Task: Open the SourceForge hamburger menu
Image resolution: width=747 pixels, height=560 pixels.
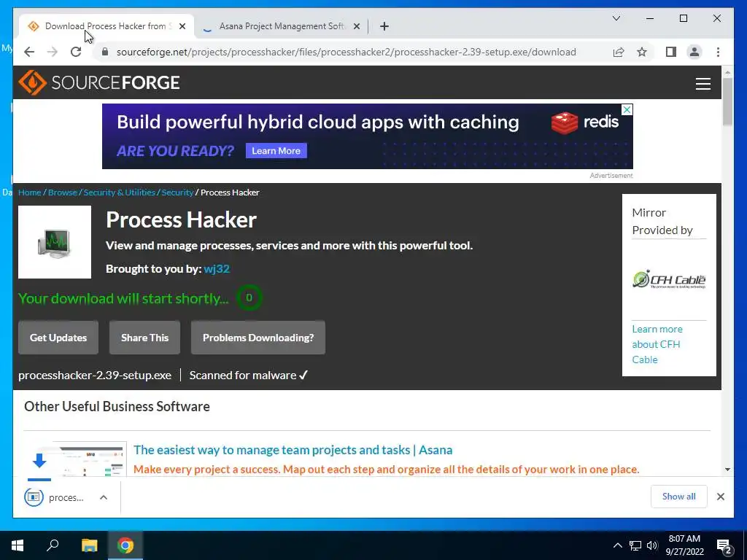Action: [703, 84]
